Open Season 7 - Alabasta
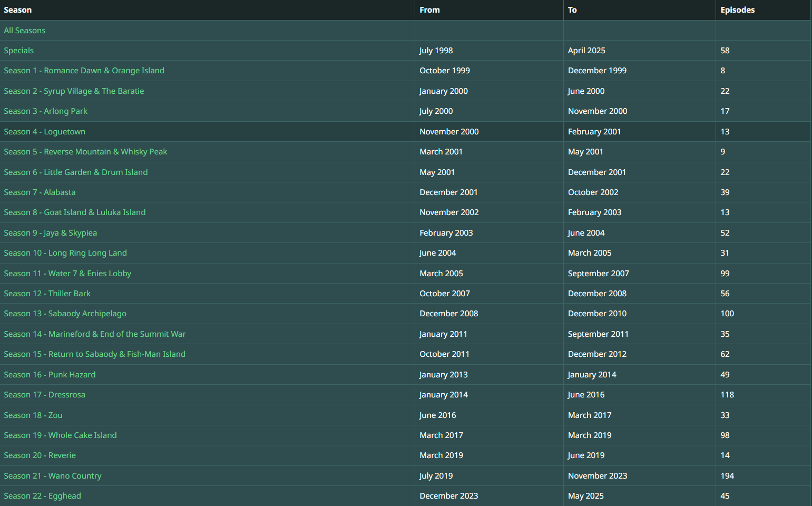812x506 pixels. (x=40, y=192)
